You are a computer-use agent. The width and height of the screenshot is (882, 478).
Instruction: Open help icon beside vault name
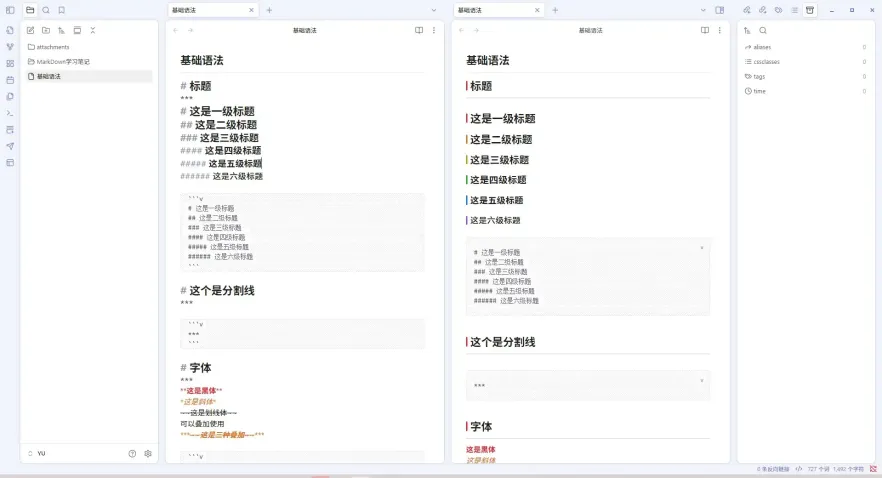[x=132, y=453]
